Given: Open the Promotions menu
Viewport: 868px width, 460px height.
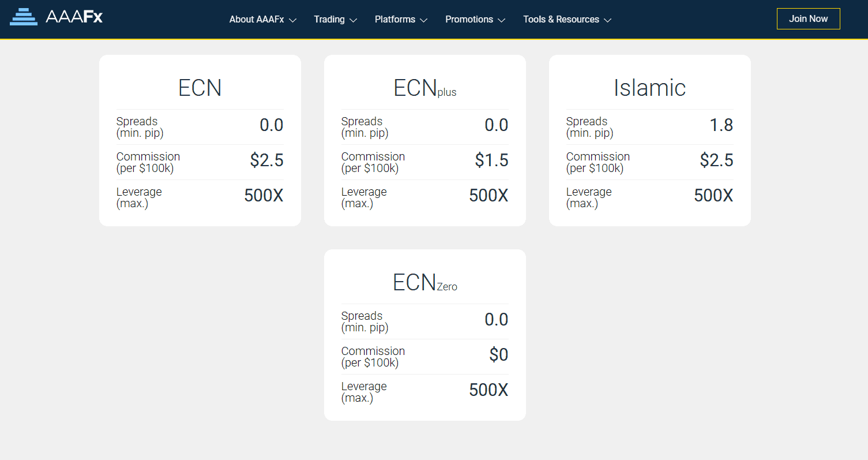Looking at the screenshot, I should [x=469, y=20].
